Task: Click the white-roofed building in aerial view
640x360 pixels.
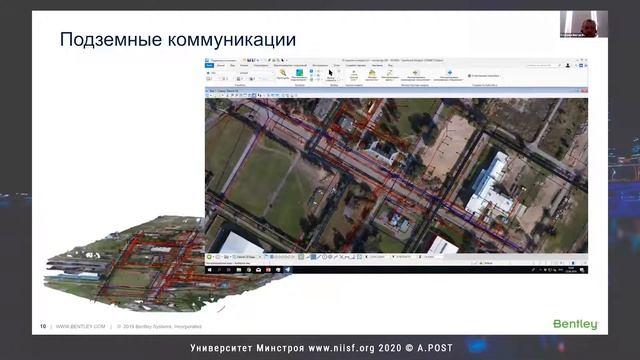Action: point(490,184)
